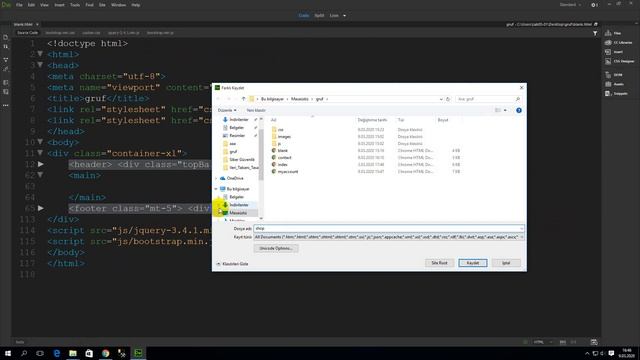Click the search magnifier icon in dialog

click(518, 99)
